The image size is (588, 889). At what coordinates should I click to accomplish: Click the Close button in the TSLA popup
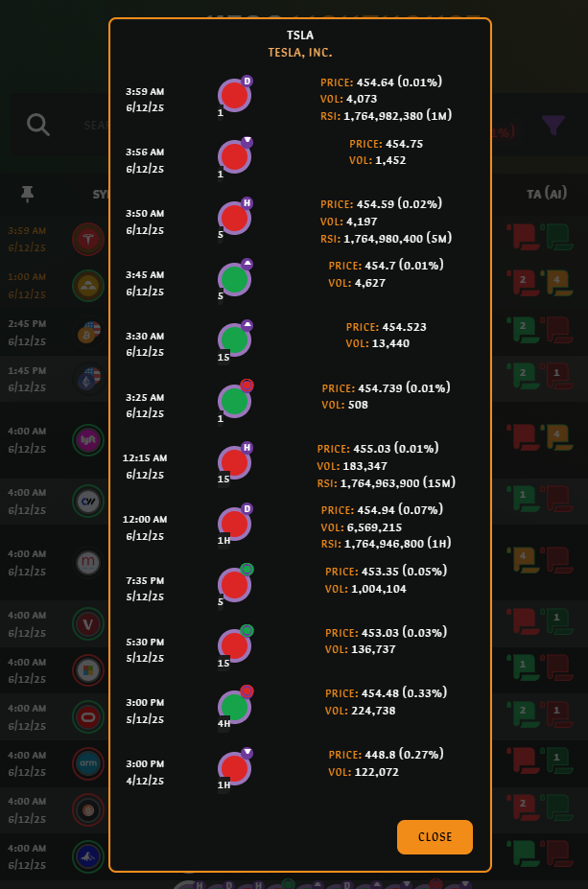pos(435,836)
